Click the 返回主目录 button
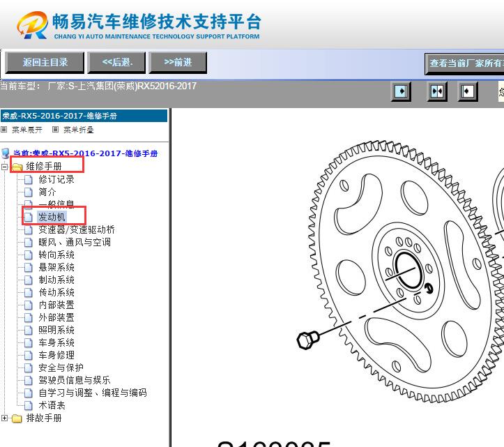Viewport: 504px width, 447px height. (x=45, y=62)
